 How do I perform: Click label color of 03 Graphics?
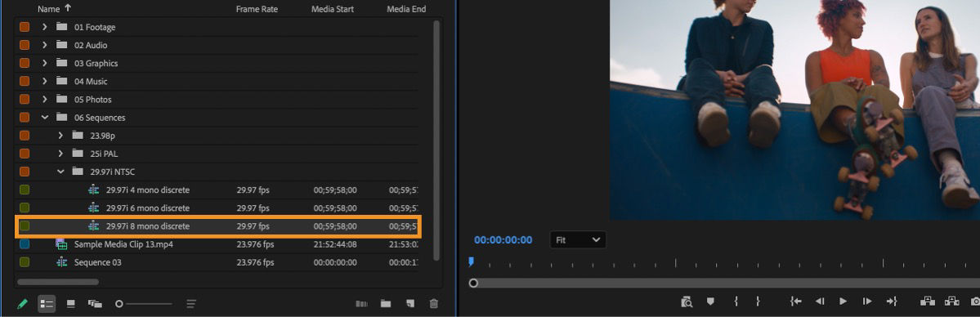pyautogui.click(x=25, y=63)
